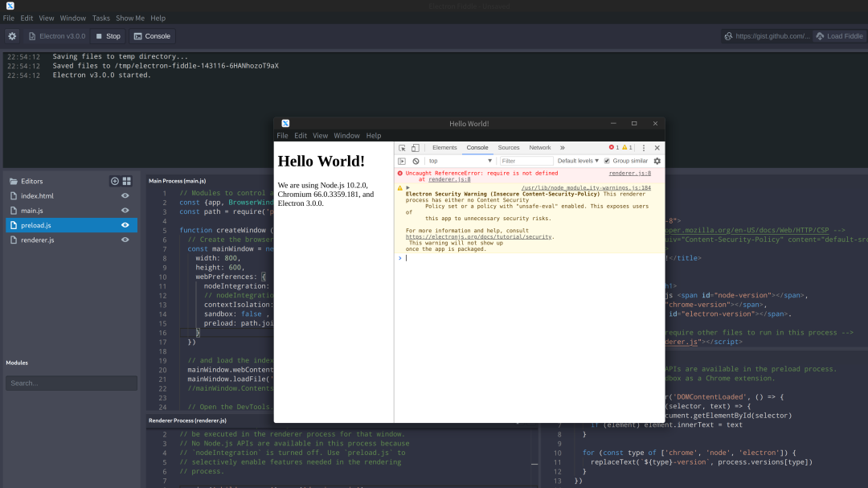Switch to the DevTools Sources tab
868x488 pixels.
click(508, 148)
